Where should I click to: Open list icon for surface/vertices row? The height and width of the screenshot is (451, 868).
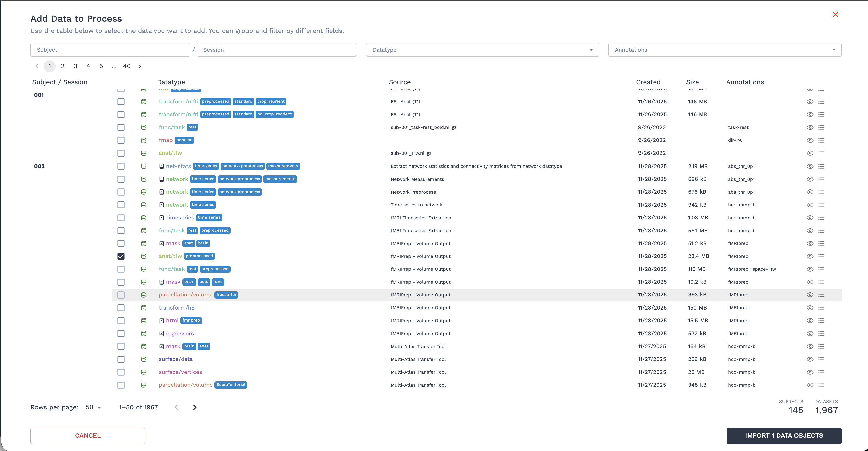(821, 372)
